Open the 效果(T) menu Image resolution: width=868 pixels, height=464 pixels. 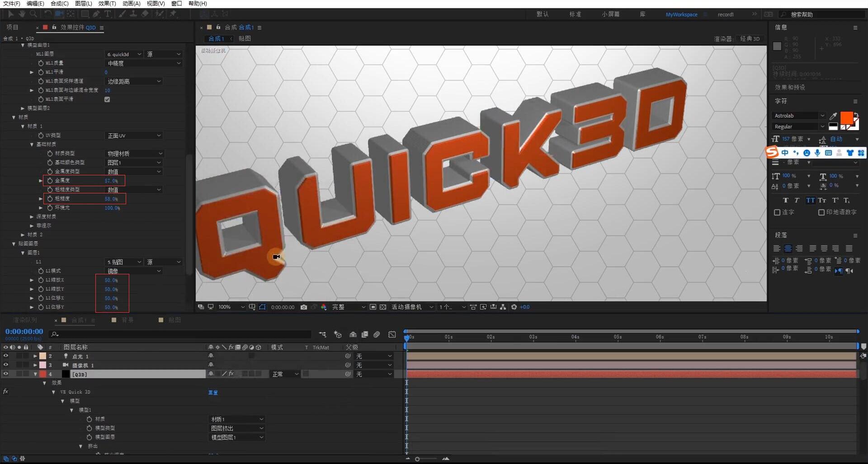[x=107, y=4]
